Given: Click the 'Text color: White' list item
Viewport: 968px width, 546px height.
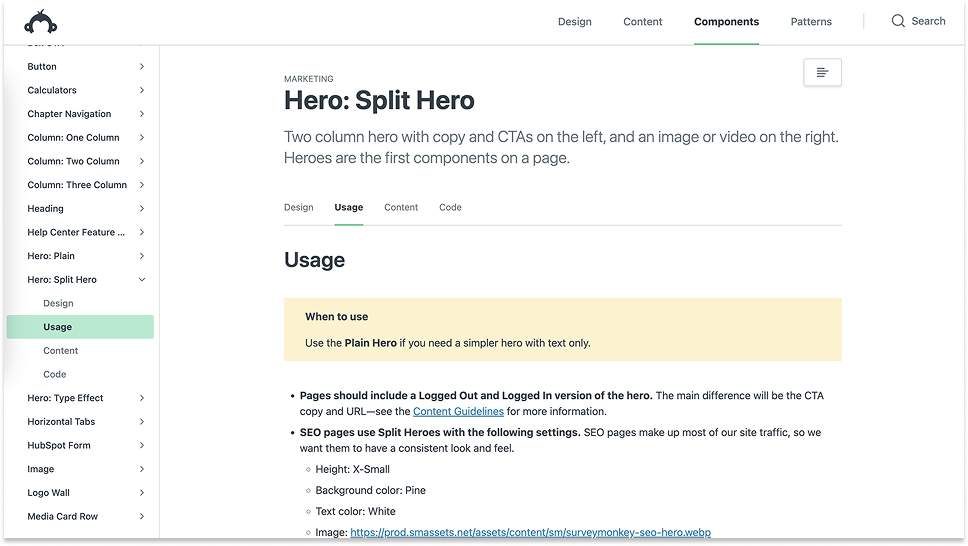Looking at the screenshot, I should tap(356, 511).
